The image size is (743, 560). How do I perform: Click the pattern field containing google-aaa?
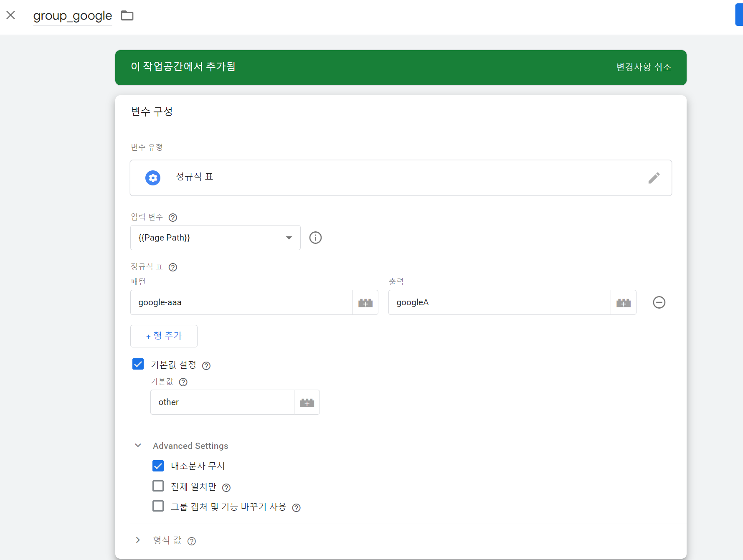point(241,302)
